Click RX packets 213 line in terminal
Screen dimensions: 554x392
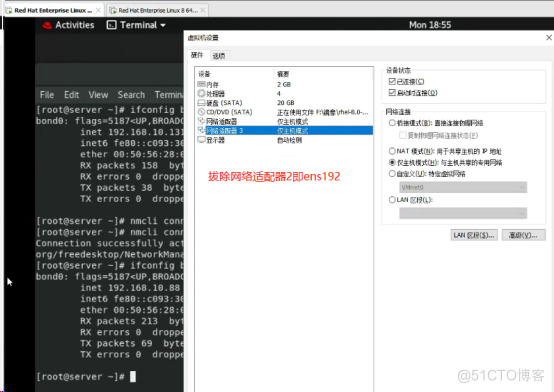[x=132, y=321]
